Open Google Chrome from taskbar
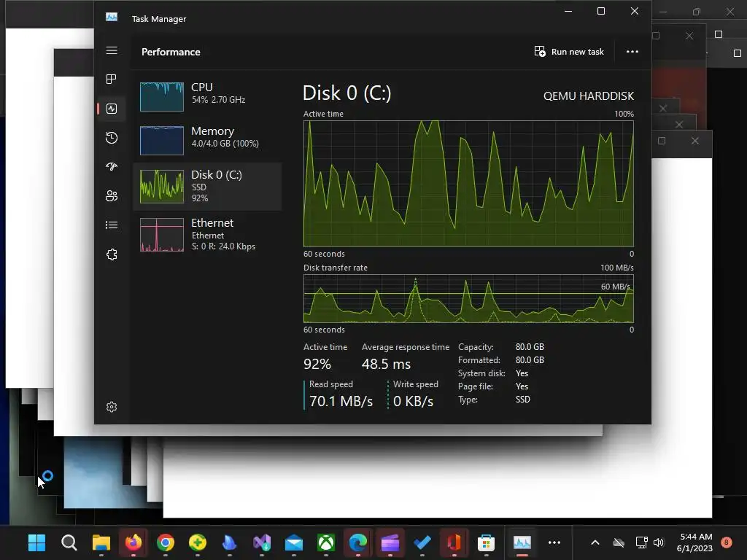Image resolution: width=747 pixels, height=560 pixels. coord(166,542)
